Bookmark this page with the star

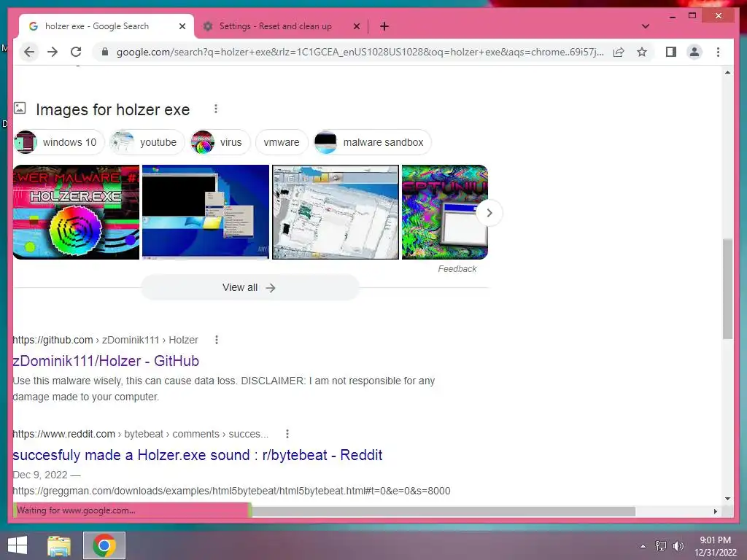(x=642, y=52)
